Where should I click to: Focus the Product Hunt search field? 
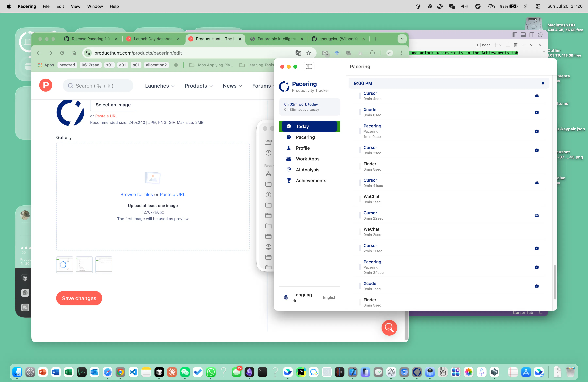pyautogui.click(x=98, y=86)
